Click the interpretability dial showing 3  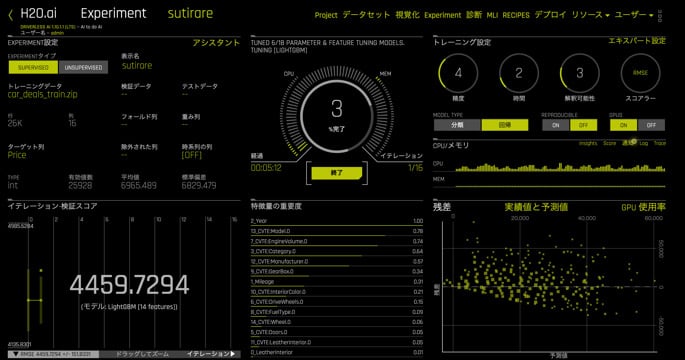pyautogui.click(x=579, y=73)
